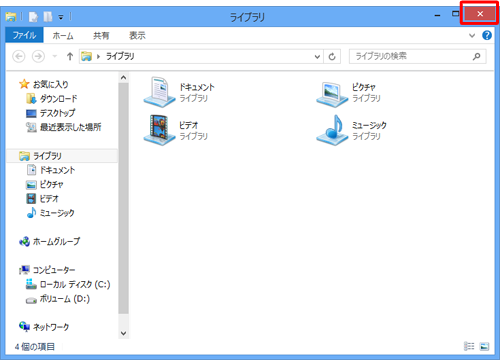Viewport: 500px width, 360px height.
Task: Go up one folder level
Action: (70, 56)
